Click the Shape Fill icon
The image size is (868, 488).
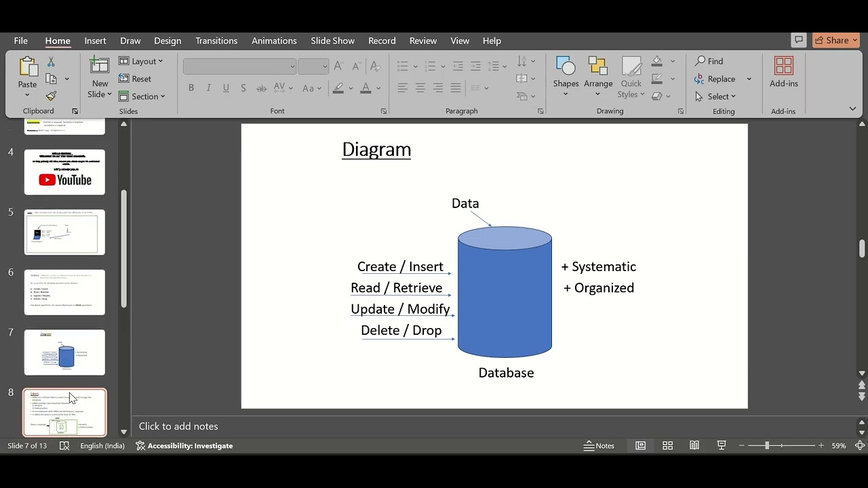tap(657, 61)
